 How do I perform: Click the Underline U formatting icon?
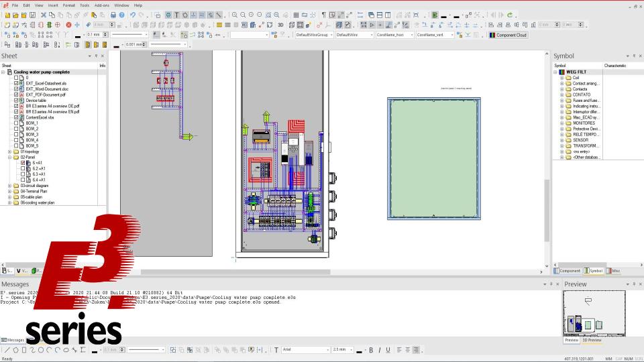pos(388,350)
